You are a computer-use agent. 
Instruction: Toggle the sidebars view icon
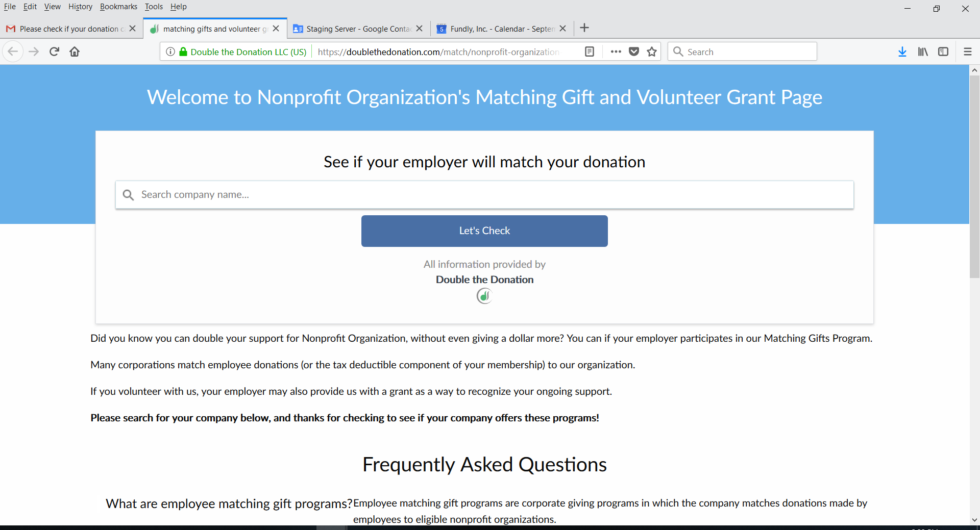coord(943,52)
